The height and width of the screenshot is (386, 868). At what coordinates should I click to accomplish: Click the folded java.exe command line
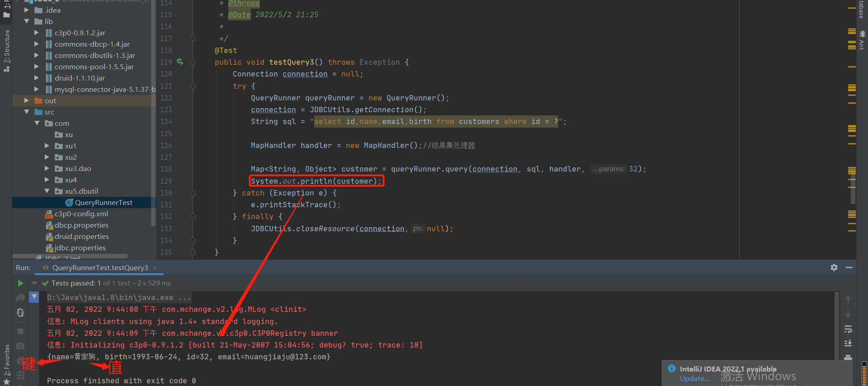coord(119,297)
